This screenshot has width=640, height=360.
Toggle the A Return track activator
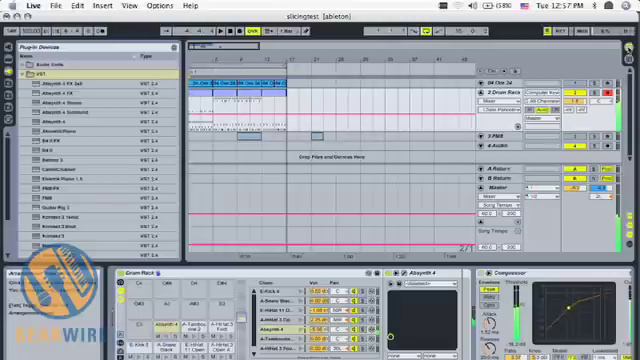point(575,169)
